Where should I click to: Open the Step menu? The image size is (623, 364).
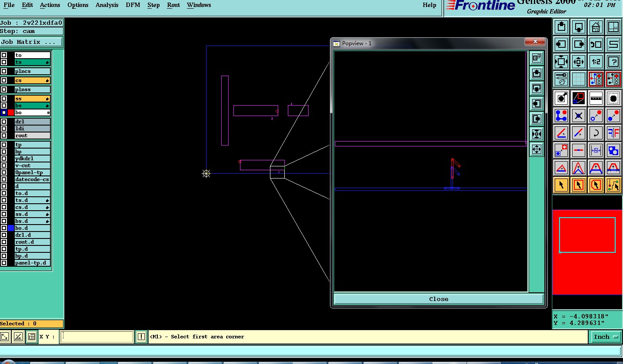pos(153,5)
